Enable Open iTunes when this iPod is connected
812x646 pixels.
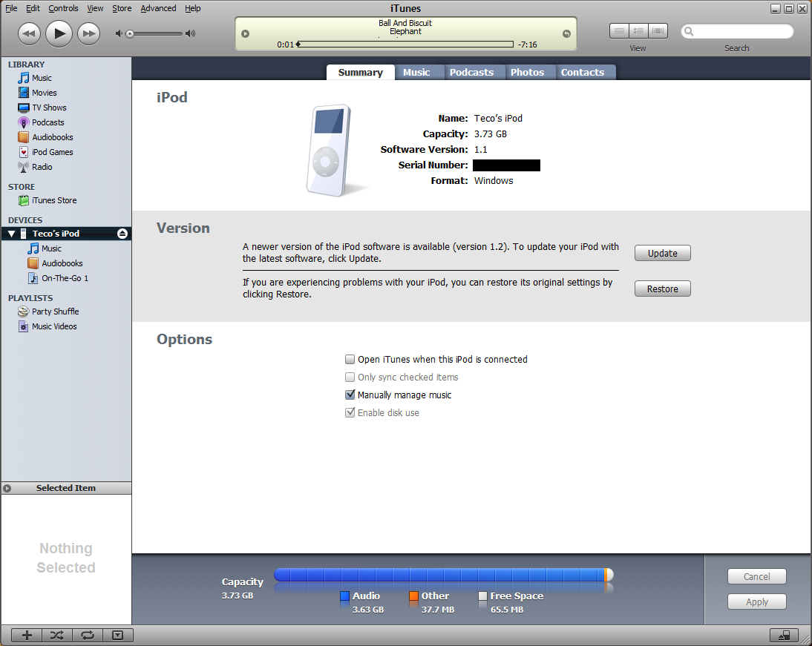point(350,359)
